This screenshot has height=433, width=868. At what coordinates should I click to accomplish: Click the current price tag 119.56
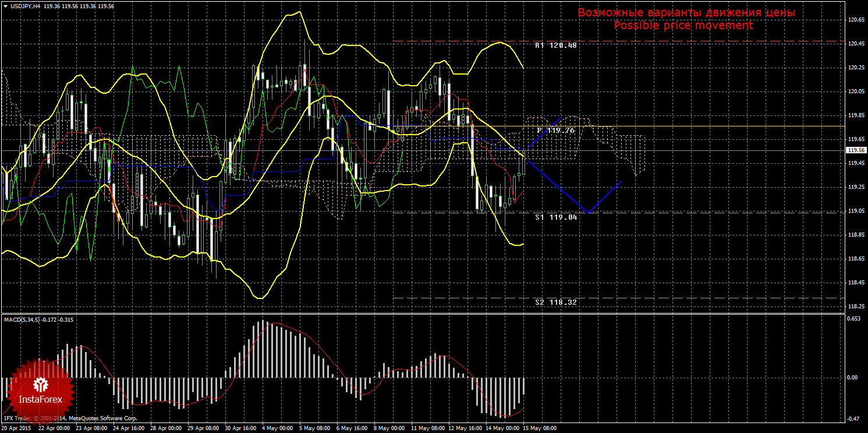[855, 150]
